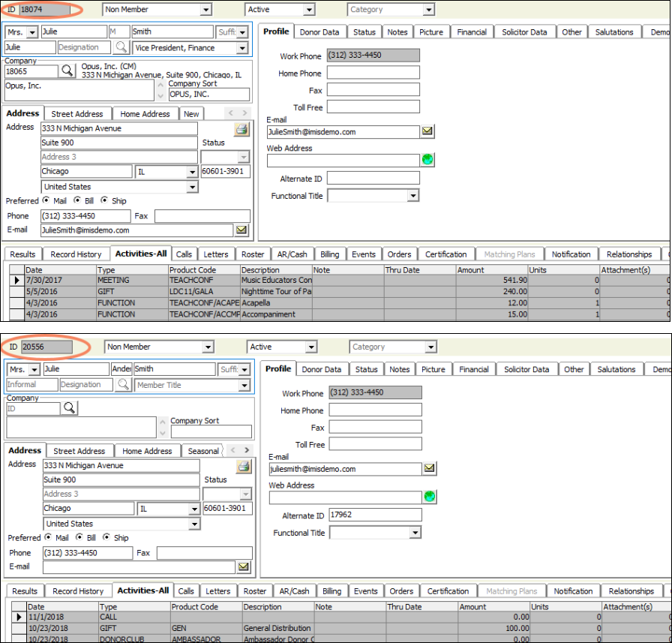This screenshot has height=643, width=672.
Task: Switch to the Donor Data tab in record 18074
Action: click(319, 32)
